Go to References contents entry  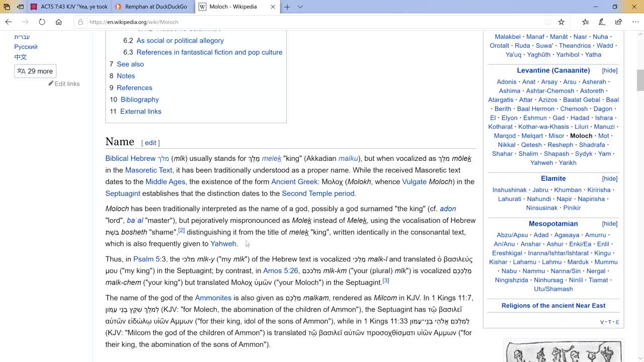(x=134, y=87)
